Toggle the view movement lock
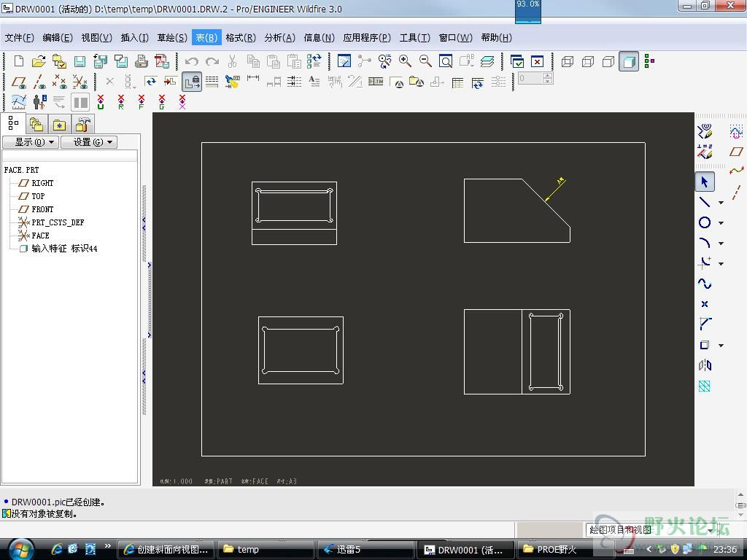Image resolution: width=747 pixels, height=560 pixels. (192, 82)
